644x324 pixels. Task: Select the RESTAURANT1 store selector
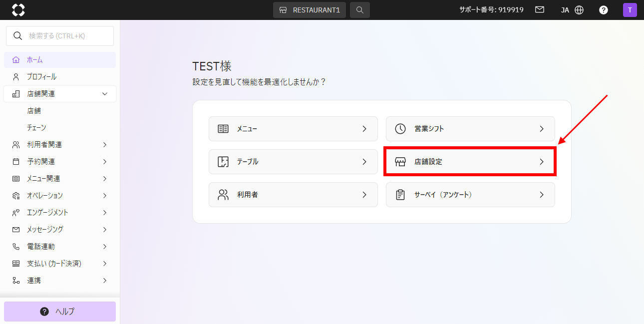click(309, 10)
